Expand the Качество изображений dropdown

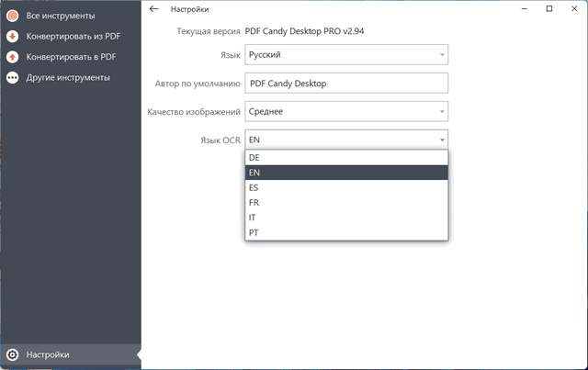tap(346, 111)
